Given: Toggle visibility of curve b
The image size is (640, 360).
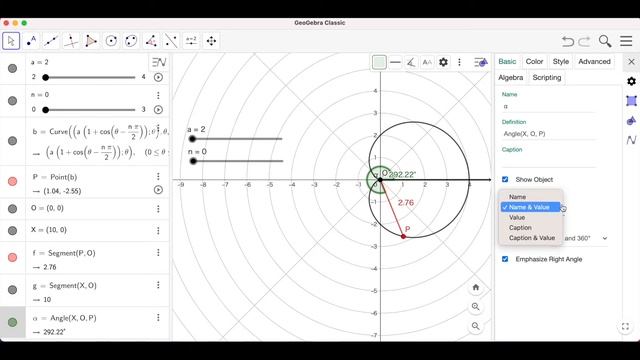Looking at the screenshot, I should [x=13, y=141].
